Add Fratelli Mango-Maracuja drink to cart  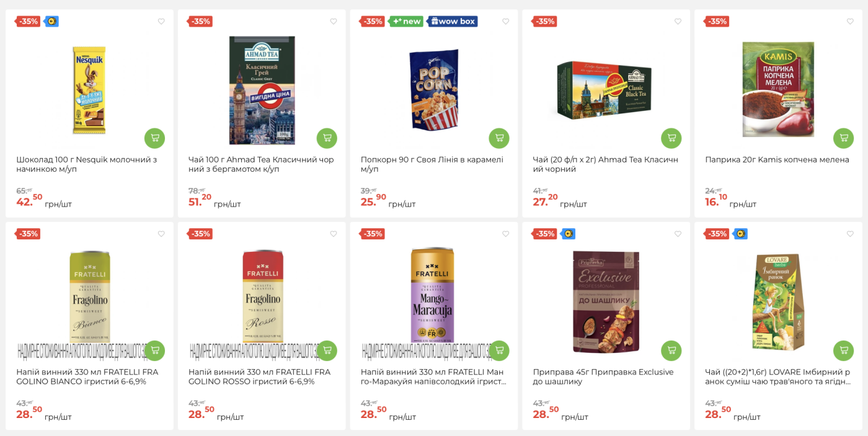[x=498, y=350]
